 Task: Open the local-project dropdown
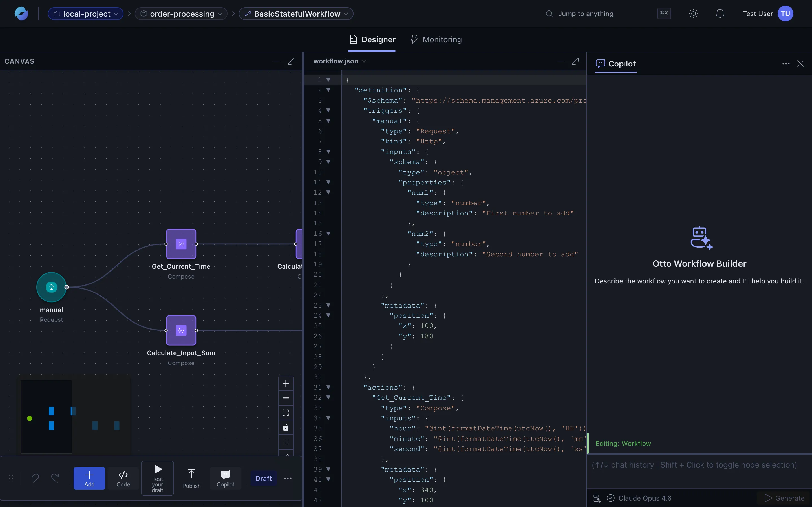[x=86, y=14]
